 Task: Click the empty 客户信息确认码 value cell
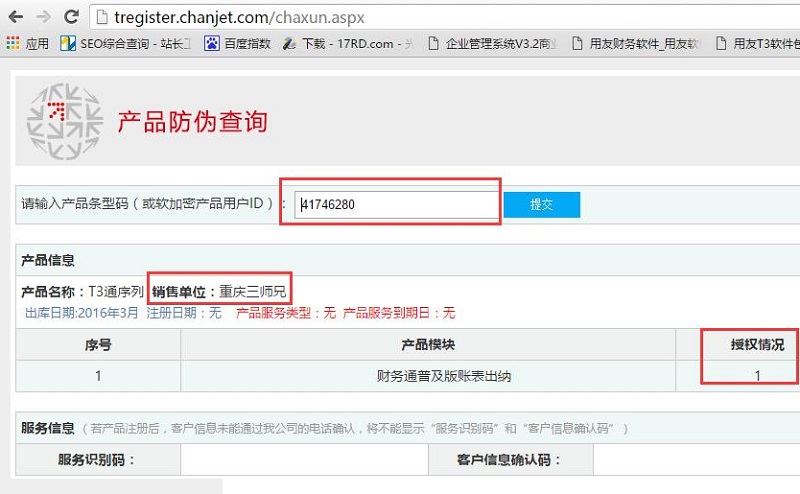pos(697,460)
